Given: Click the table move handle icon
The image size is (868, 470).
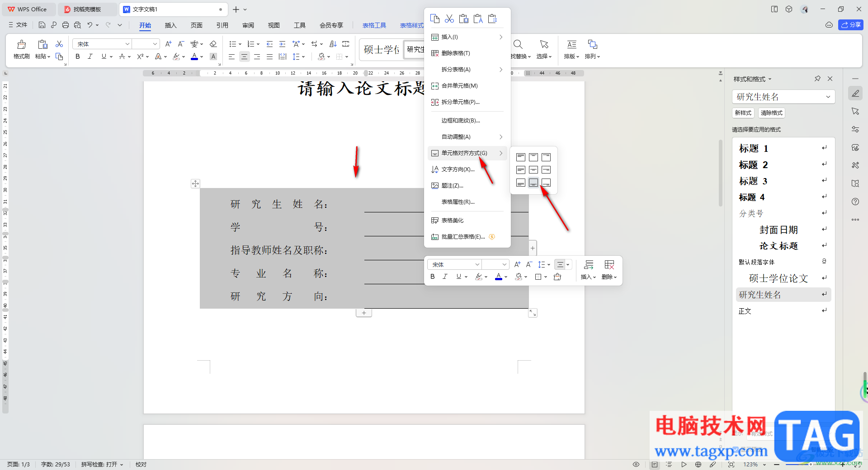Looking at the screenshot, I should pyautogui.click(x=195, y=183).
